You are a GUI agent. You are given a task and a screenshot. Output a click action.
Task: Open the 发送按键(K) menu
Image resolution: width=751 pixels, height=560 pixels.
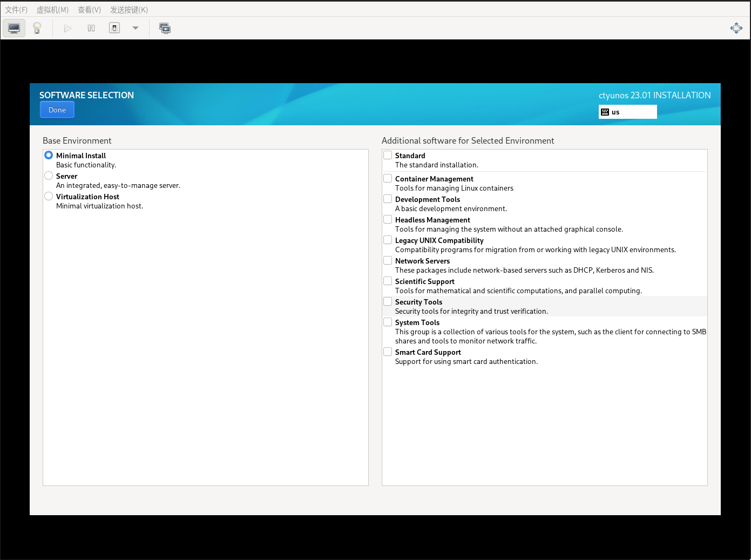tap(129, 10)
